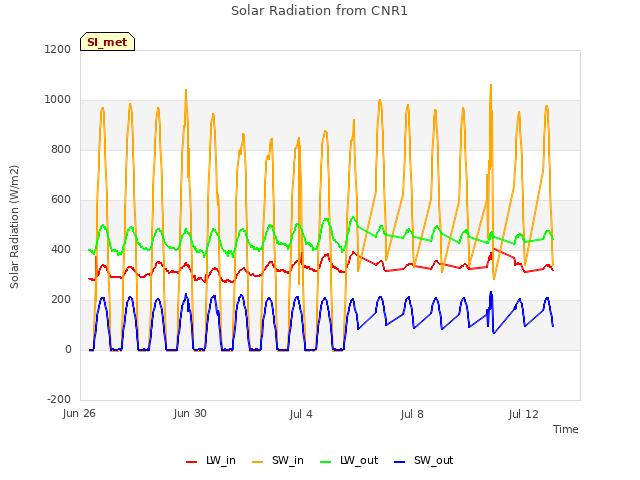Toggle LW_out series in legend
This screenshot has width=640, height=480.
(349, 460)
